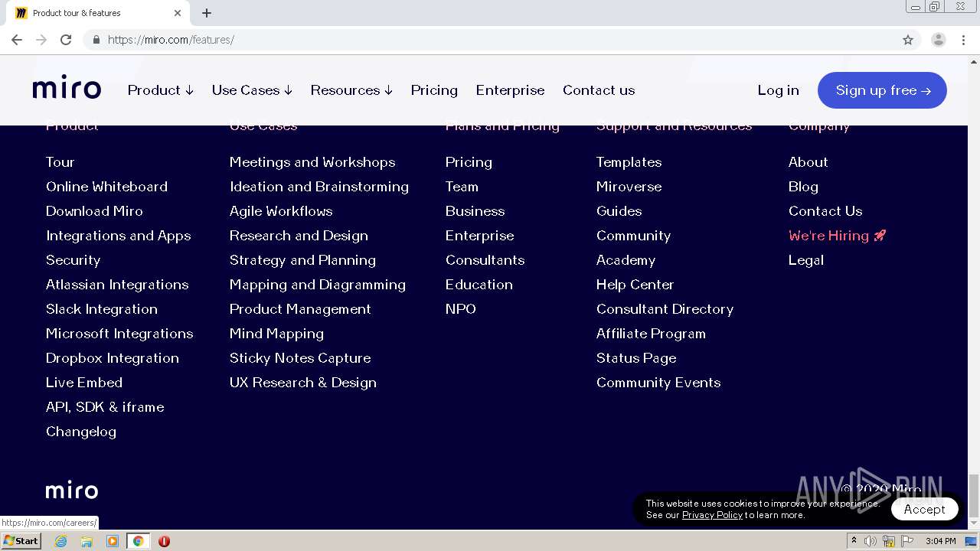Accept the cookie notice
The image size is (980, 551).
click(x=924, y=509)
